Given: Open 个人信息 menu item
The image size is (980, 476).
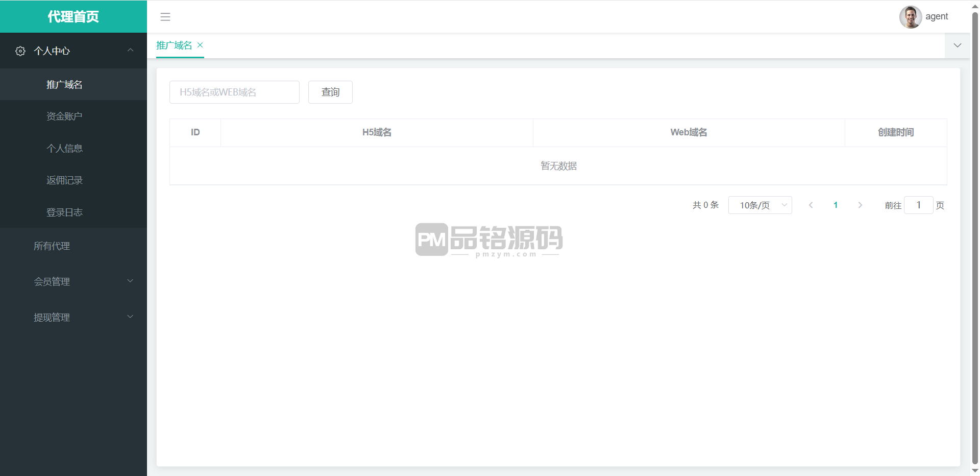Looking at the screenshot, I should [x=73, y=148].
